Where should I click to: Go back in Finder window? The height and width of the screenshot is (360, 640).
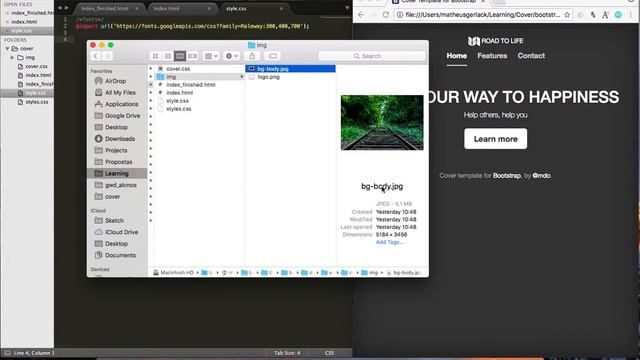[96, 56]
